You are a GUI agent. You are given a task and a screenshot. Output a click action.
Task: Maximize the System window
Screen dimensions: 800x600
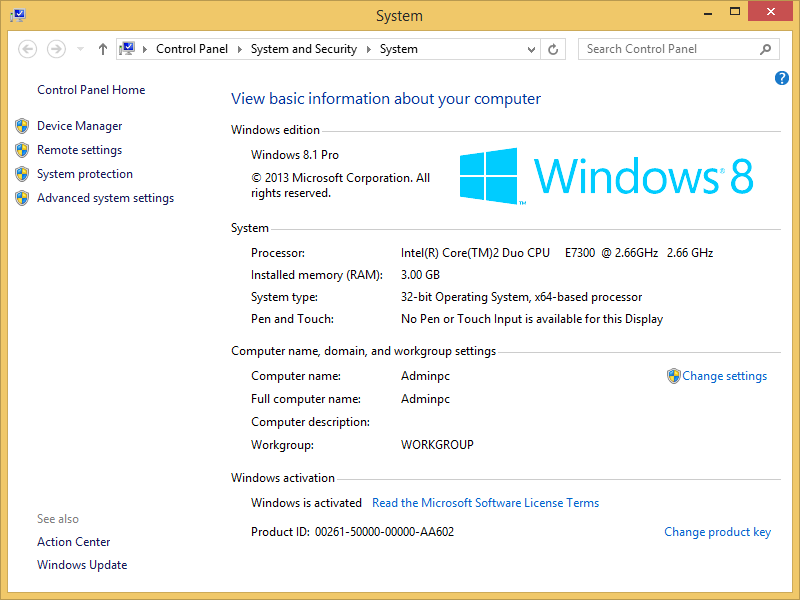(735, 12)
